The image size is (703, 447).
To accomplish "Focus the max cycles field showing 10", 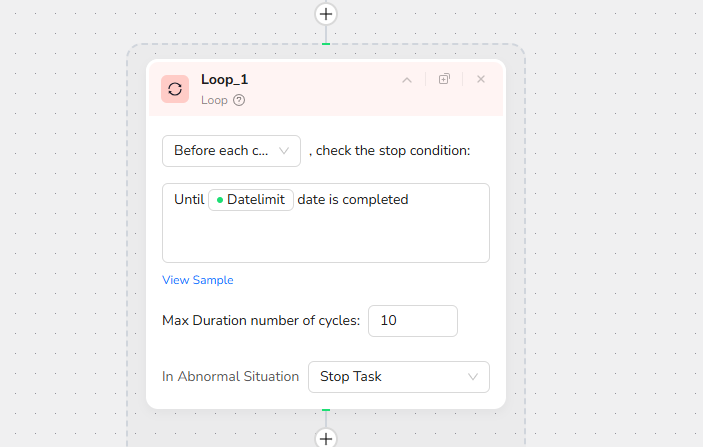I will tap(412, 321).
